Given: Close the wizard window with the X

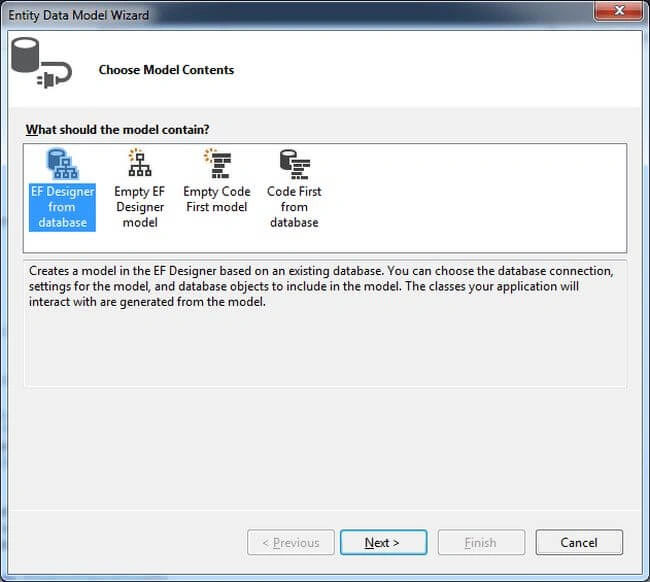Looking at the screenshot, I should 618,10.
